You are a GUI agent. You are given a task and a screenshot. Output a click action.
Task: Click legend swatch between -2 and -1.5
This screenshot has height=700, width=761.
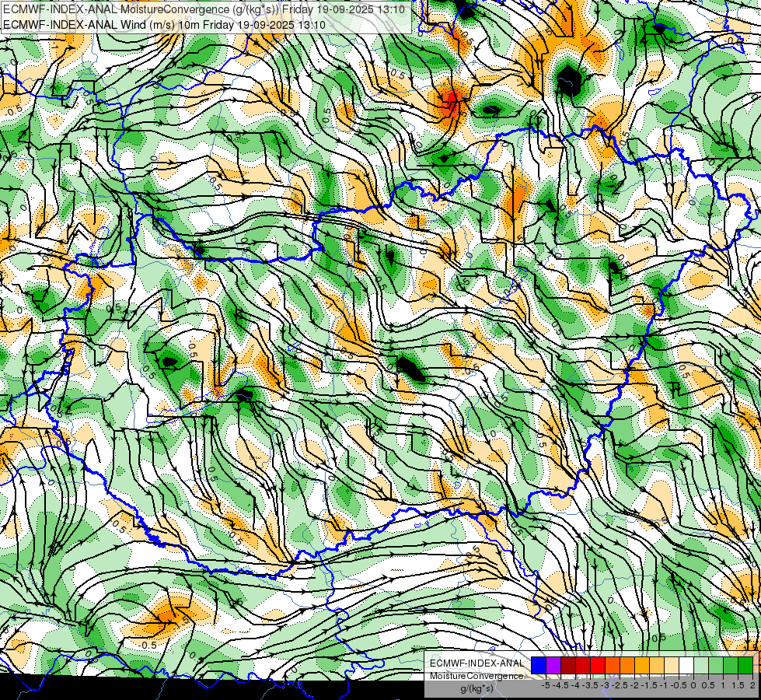coord(642,665)
